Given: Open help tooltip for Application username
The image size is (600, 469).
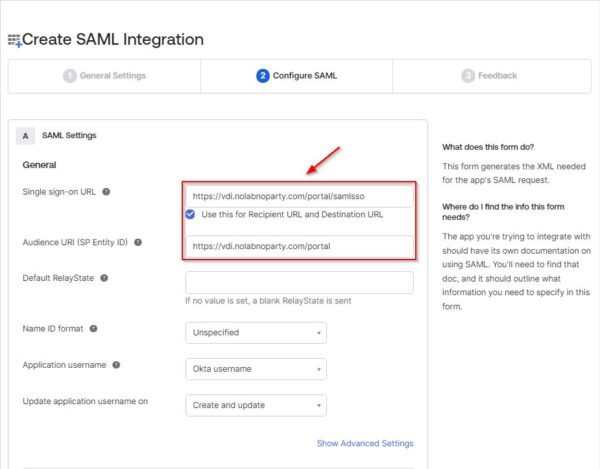Looking at the screenshot, I should pos(116,365).
